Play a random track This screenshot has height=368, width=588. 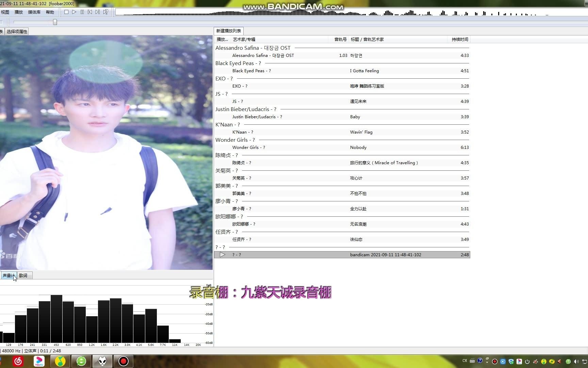(106, 12)
